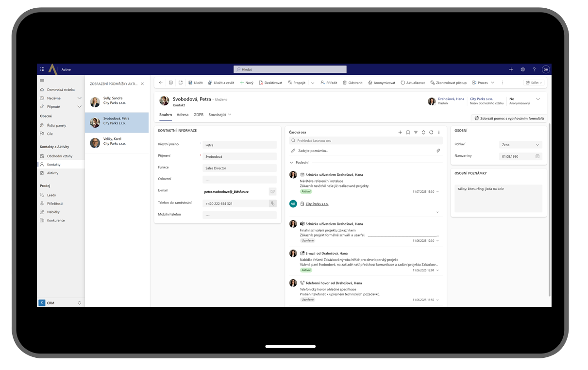The image size is (588, 370).
Task: Click the send email icon next to E-mail
Action: point(272,192)
